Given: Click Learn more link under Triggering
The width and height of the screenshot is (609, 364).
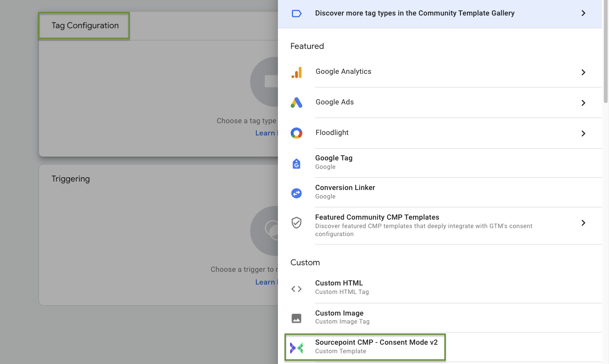Looking at the screenshot, I should [x=266, y=282].
